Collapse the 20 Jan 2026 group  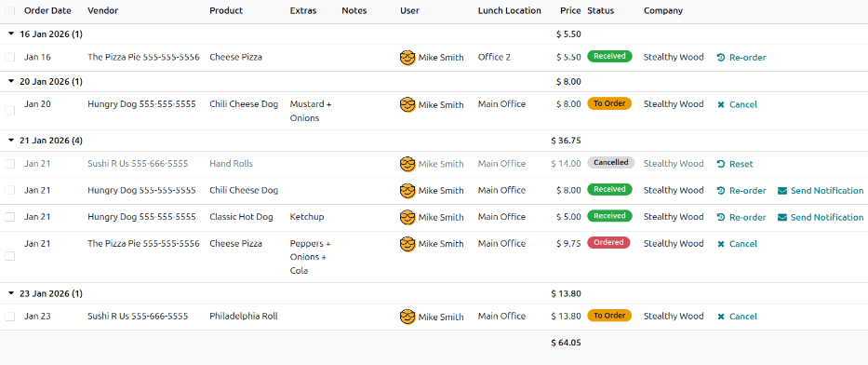[x=10, y=81]
